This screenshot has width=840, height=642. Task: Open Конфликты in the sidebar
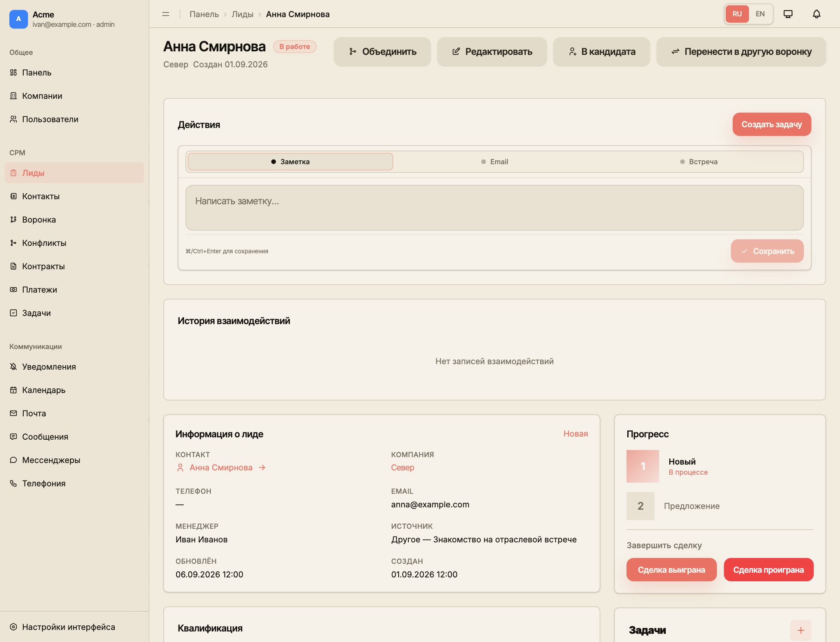coord(74,243)
